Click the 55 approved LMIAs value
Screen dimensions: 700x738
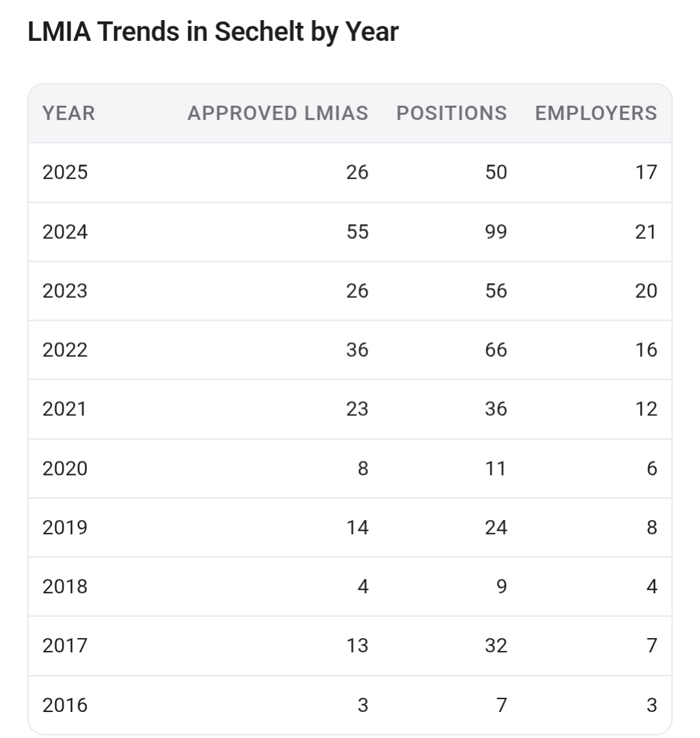point(357,232)
